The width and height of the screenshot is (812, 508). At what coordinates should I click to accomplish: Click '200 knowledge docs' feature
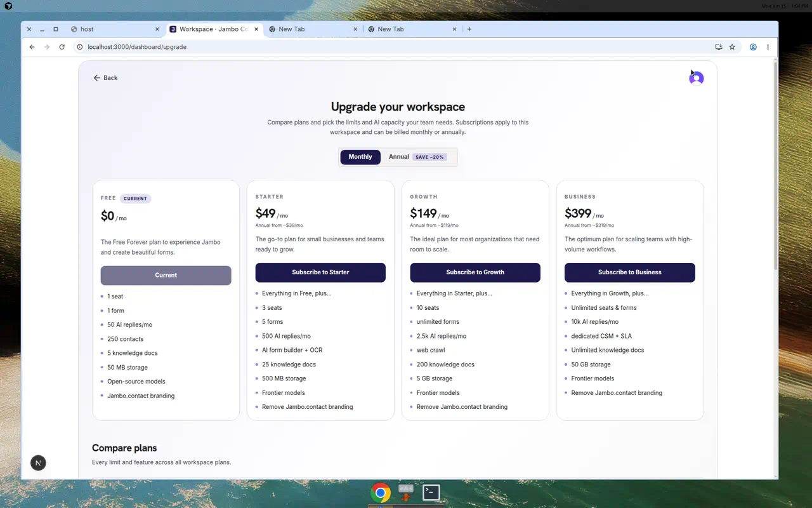point(445,365)
